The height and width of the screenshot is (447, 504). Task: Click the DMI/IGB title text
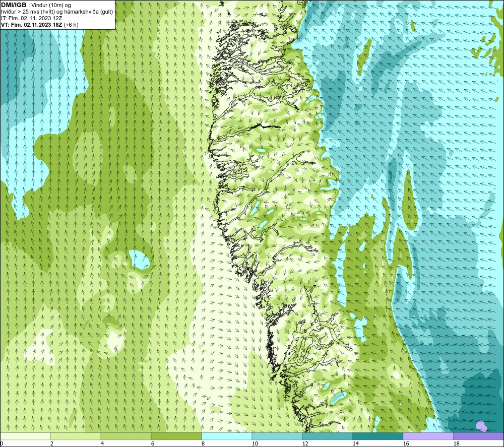(x=14, y=5)
